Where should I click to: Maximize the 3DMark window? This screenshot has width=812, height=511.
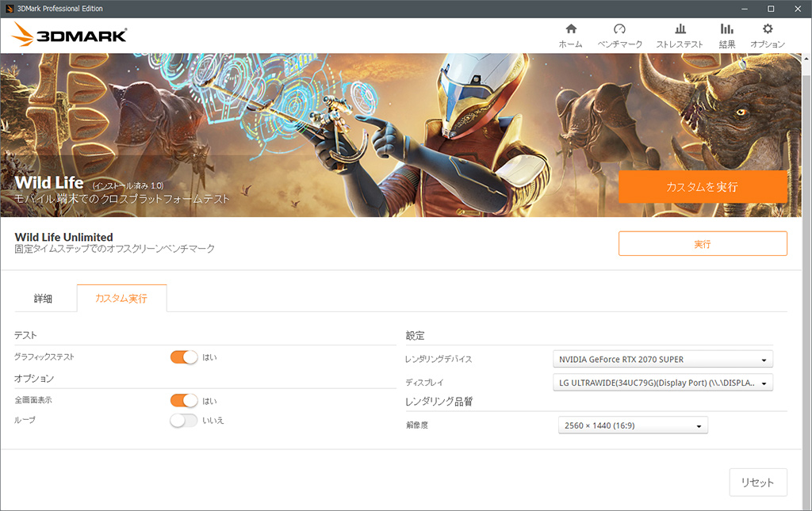(771, 9)
